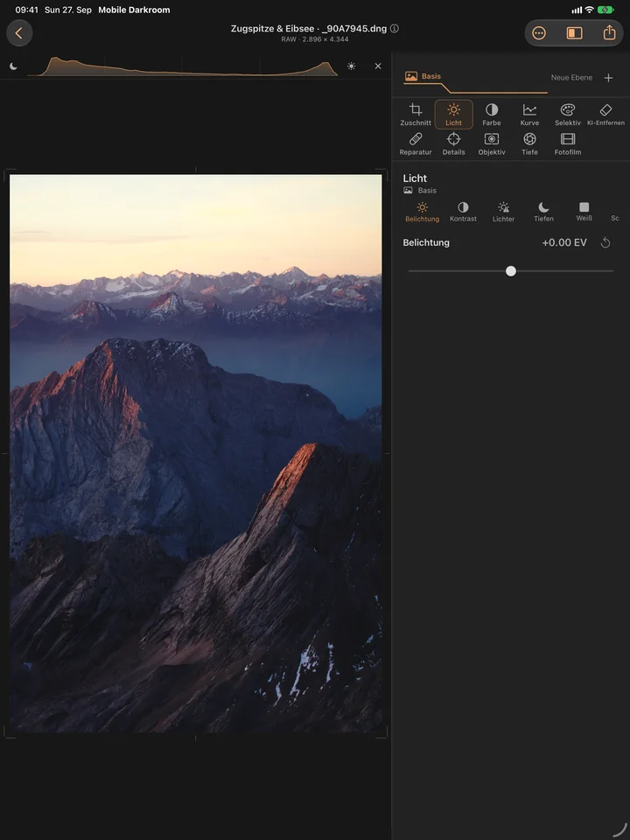Click the 'Licht' panel heading
The image size is (630, 840).
(415, 178)
